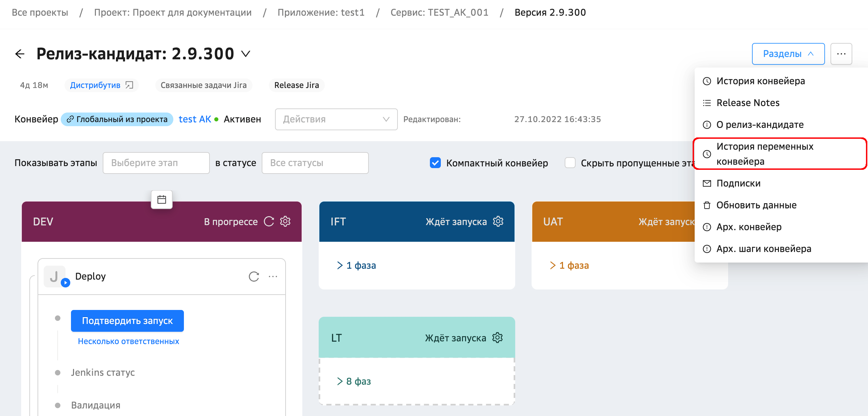
Task: Click the Выберите этап input field
Action: coord(156,163)
